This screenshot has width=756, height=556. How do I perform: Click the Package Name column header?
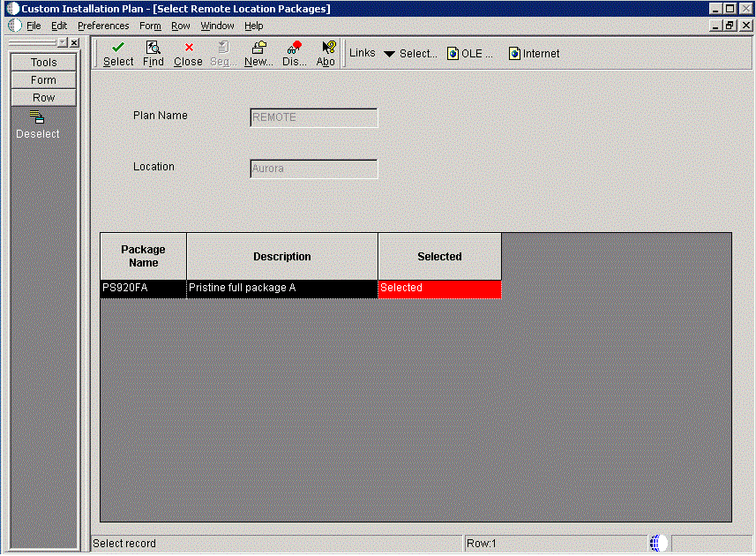pyautogui.click(x=143, y=256)
